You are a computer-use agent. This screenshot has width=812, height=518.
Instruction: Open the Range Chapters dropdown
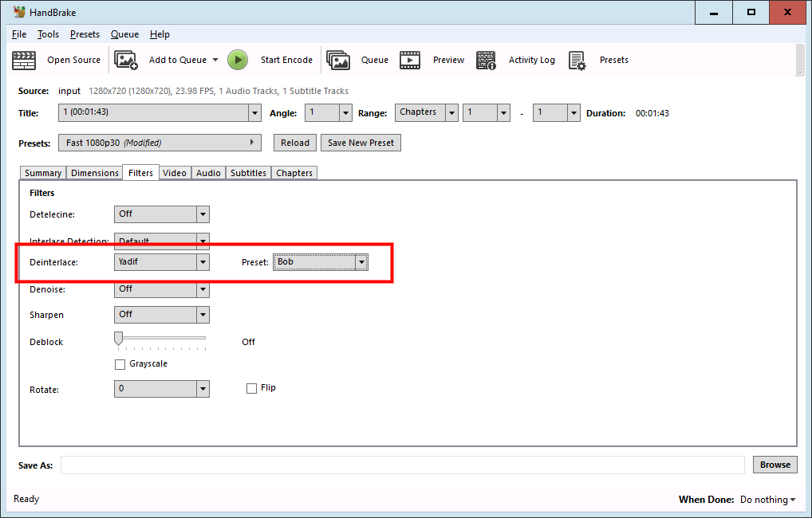click(426, 113)
